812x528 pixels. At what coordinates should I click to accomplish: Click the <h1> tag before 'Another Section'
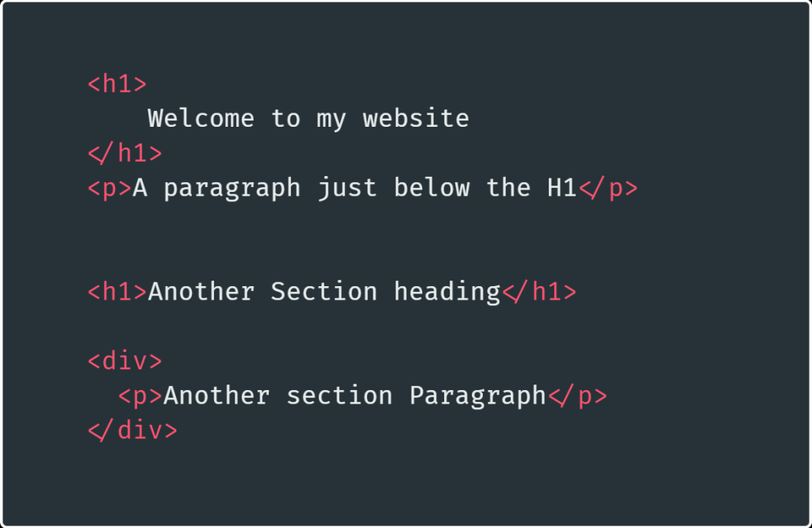(x=117, y=292)
